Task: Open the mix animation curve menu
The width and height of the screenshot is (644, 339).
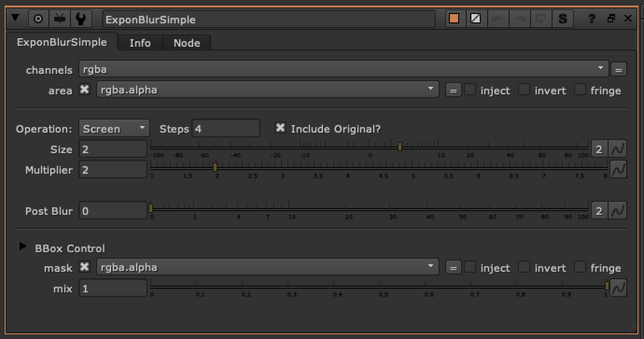Action: [x=618, y=289]
